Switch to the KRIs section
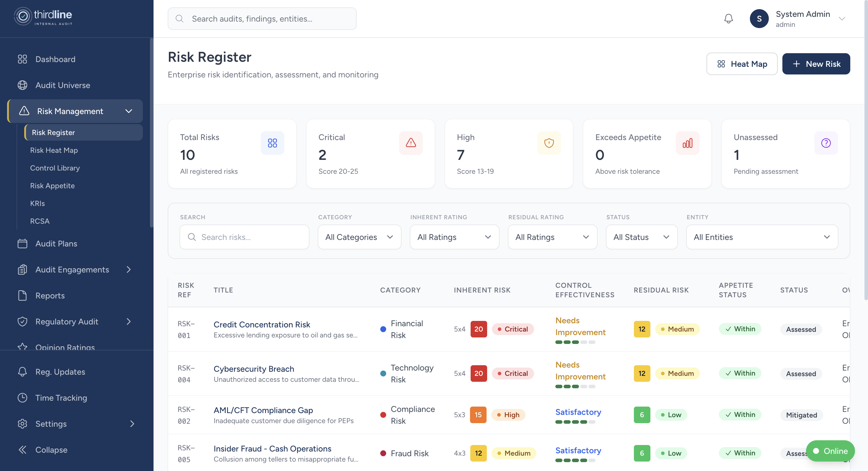 click(x=37, y=203)
